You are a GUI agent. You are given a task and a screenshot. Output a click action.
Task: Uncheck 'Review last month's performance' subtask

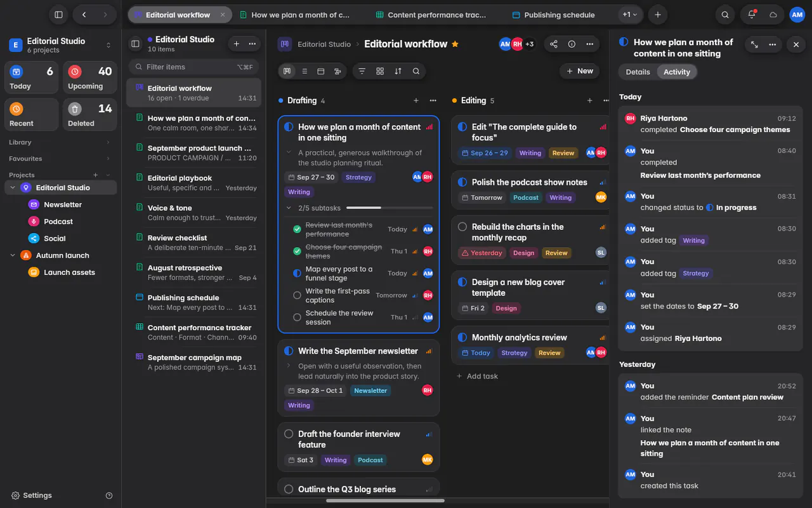297,229
